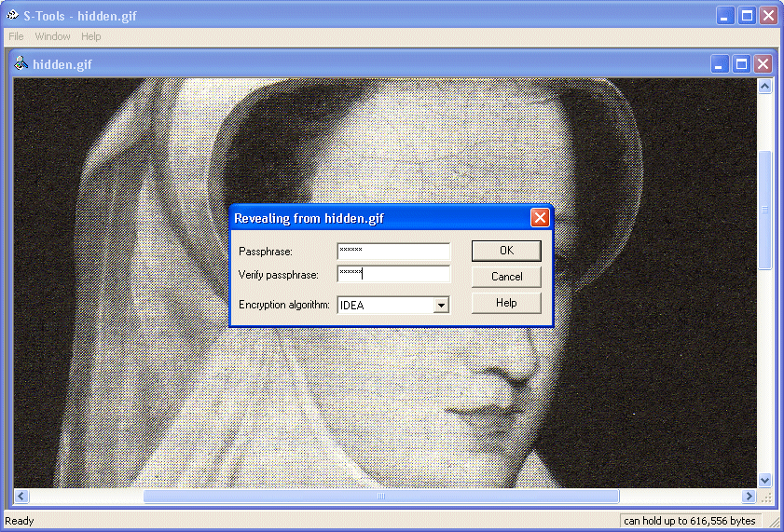Click the 'Passphrase:' label
Screen dimensions: 784x532
[266, 252]
